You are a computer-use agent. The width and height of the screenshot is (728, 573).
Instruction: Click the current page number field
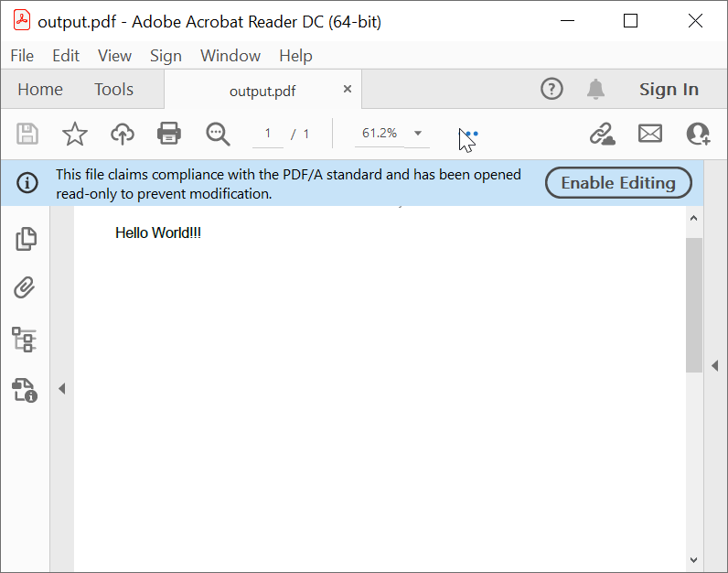click(268, 134)
